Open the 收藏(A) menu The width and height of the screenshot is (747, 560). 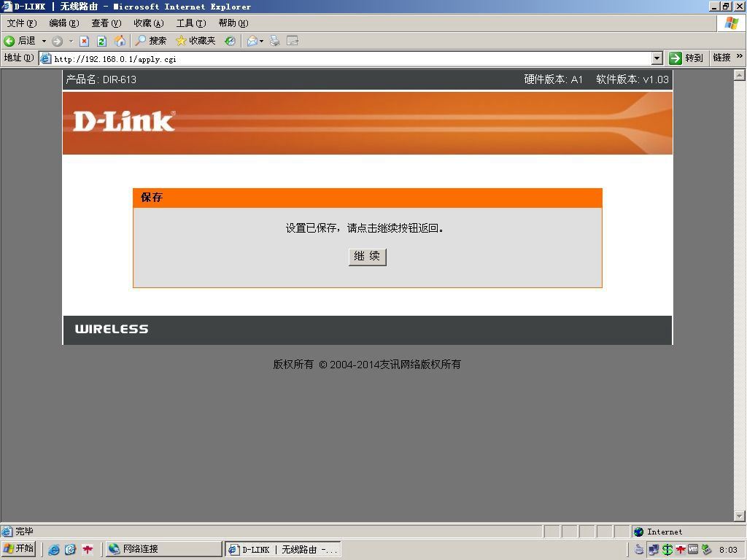pyautogui.click(x=149, y=23)
